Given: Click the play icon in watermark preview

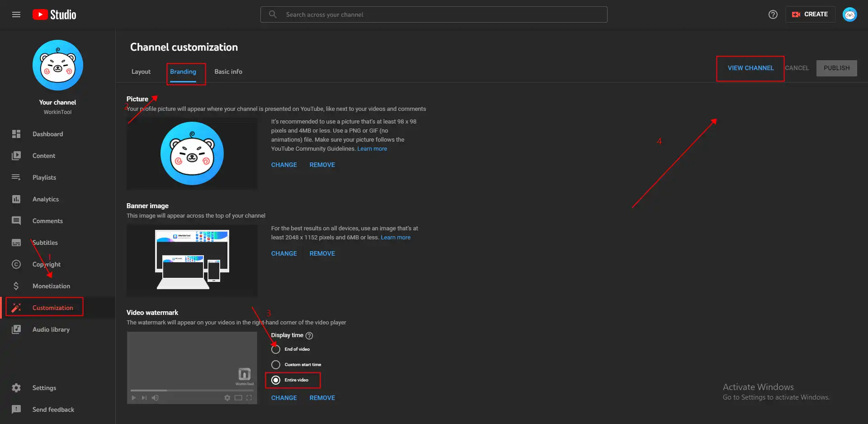Looking at the screenshot, I should (134, 398).
